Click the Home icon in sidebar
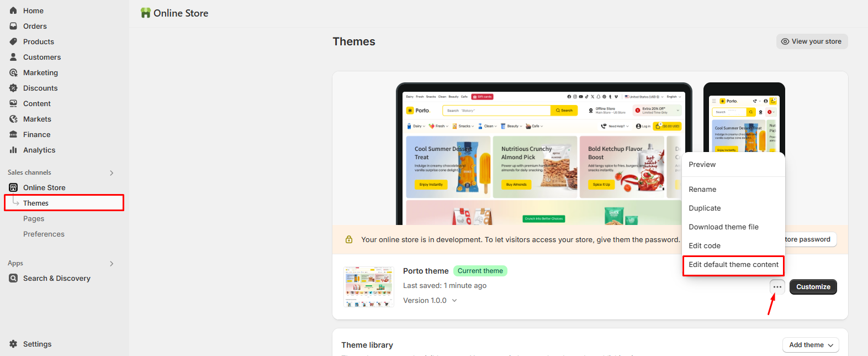The width and height of the screenshot is (868, 356). 13,11
